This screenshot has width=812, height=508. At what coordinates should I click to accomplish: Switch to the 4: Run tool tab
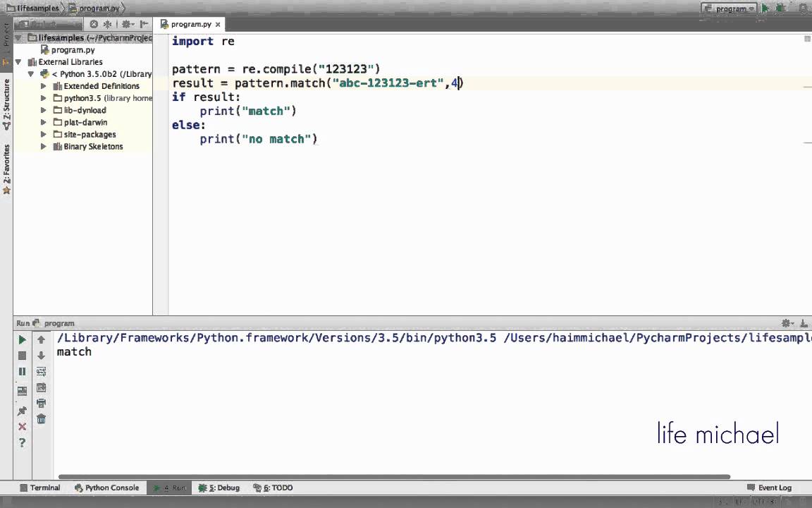(x=170, y=488)
